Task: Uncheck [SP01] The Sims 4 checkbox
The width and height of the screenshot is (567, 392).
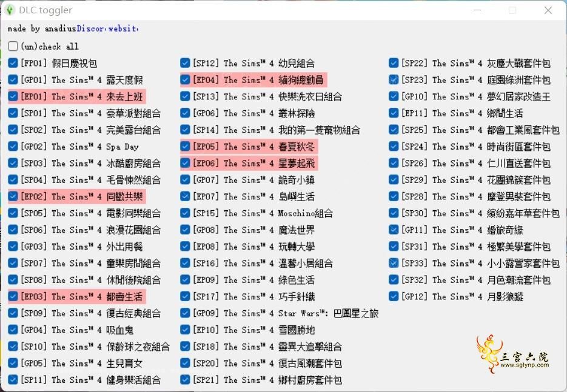Action: click(x=13, y=113)
